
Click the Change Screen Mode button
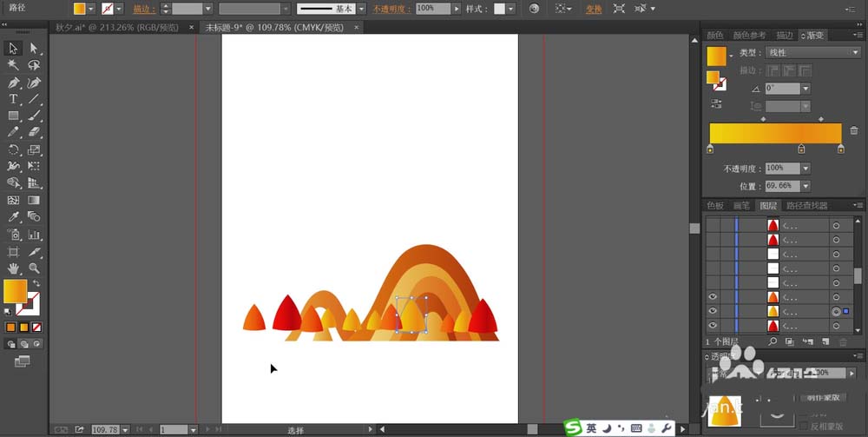coord(23,361)
